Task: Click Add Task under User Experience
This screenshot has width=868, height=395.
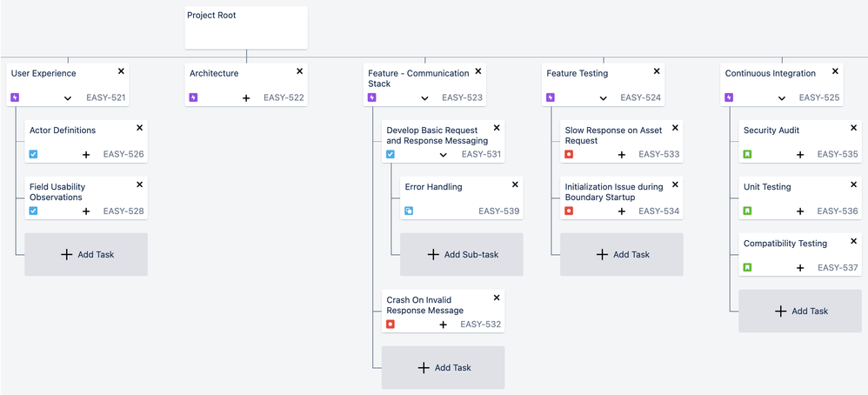Action: (86, 255)
